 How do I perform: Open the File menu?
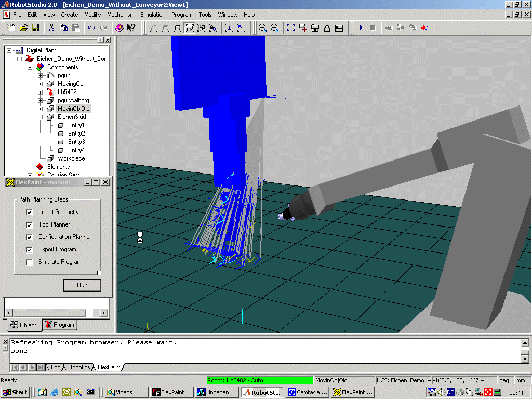pos(17,15)
